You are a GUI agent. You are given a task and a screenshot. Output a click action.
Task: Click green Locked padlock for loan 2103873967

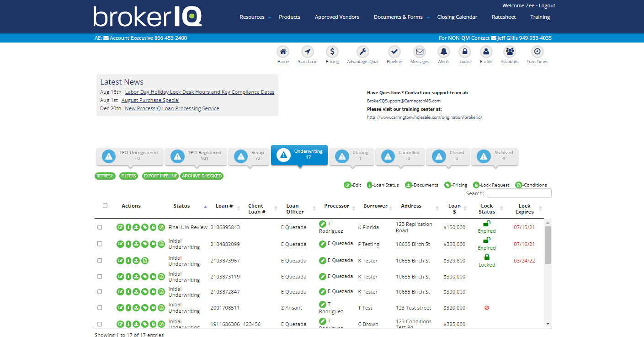(487, 257)
